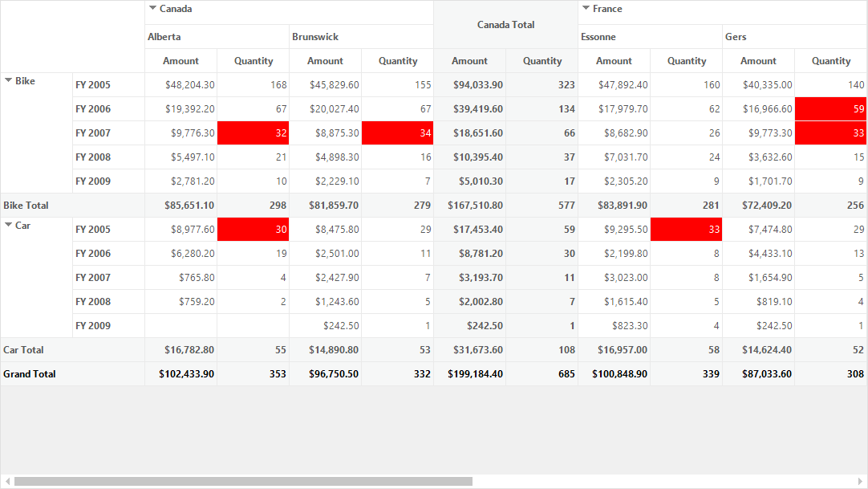Screen dimensions: 868x489
Task: Select the Gers column header
Action: pos(795,37)
